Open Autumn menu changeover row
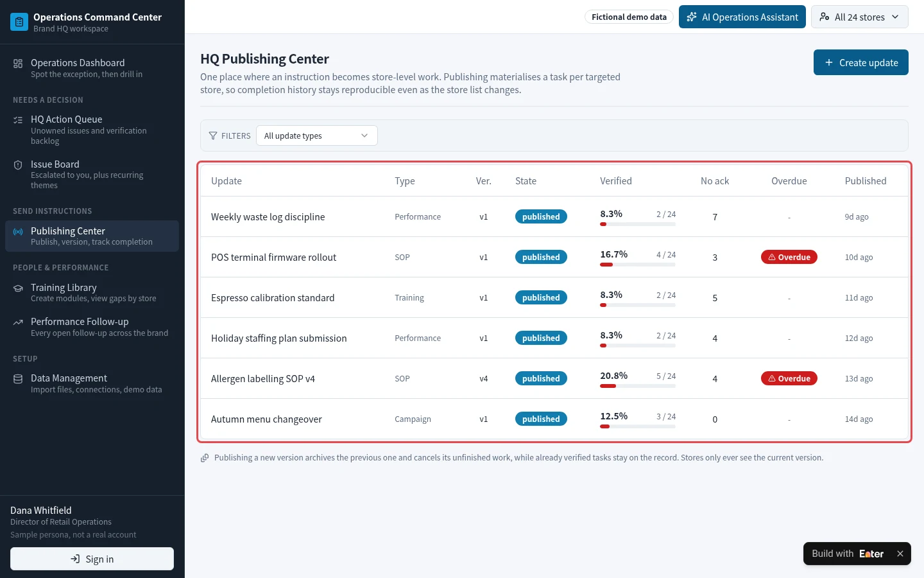The image size is (924, 578). pos(554,419)
